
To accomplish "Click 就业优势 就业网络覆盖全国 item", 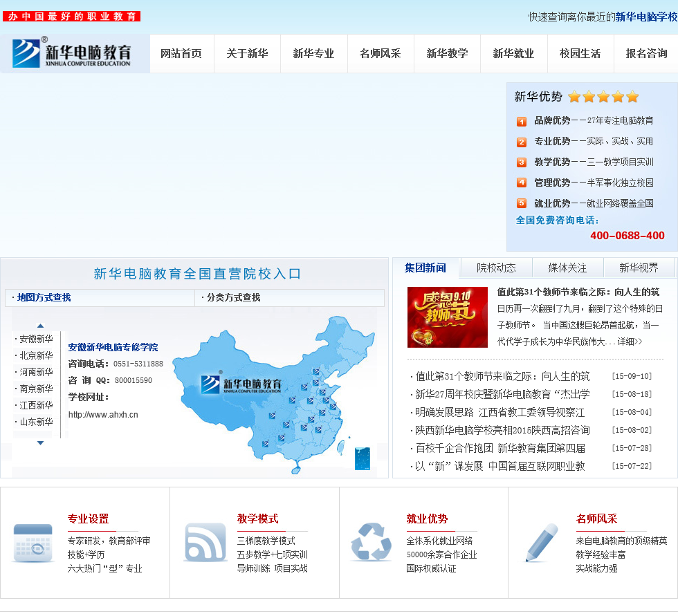I will click(x=594, y=203).
